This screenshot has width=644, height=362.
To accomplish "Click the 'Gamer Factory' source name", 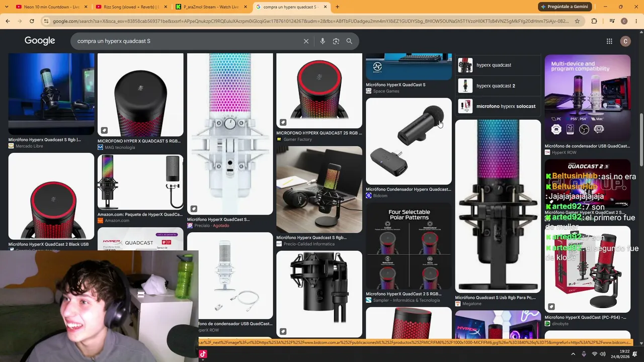I will [x=298, y=140].
